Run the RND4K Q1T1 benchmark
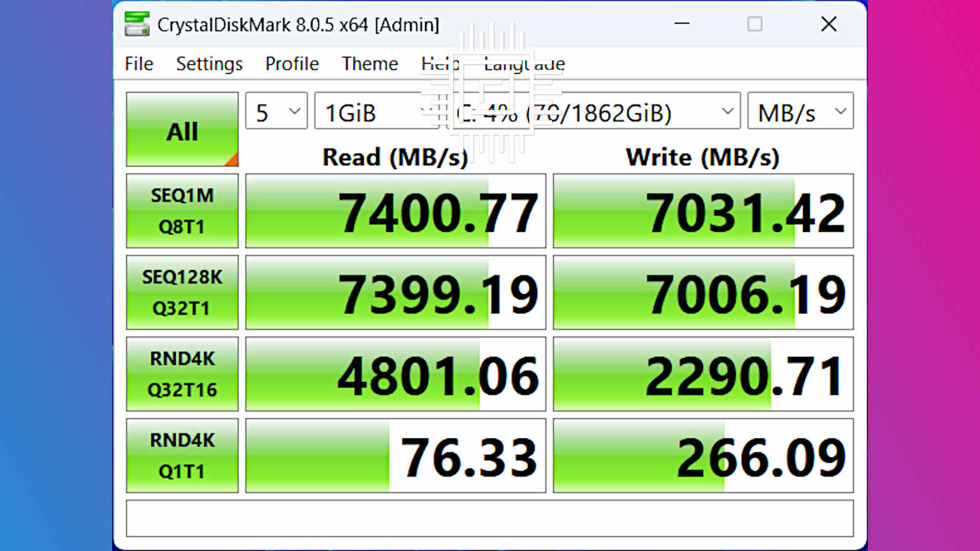 [181, 455]
